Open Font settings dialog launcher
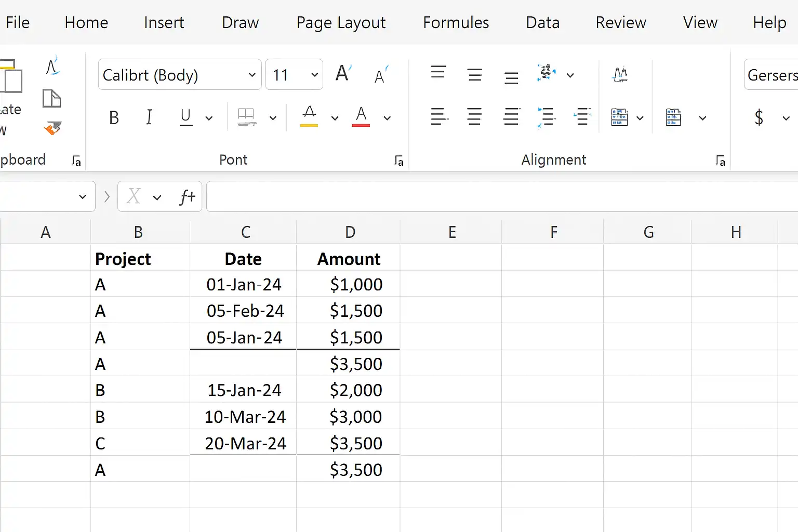798x532 pixels. 398,161
